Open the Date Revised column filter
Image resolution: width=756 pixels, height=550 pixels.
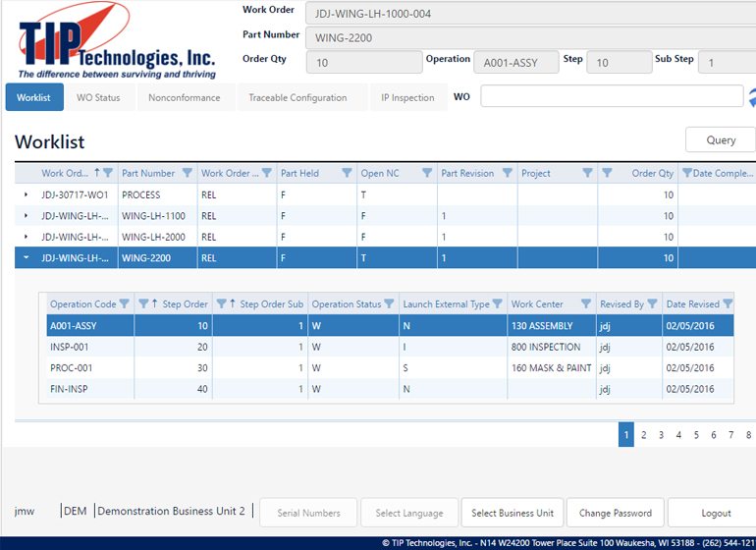[729, 303]
